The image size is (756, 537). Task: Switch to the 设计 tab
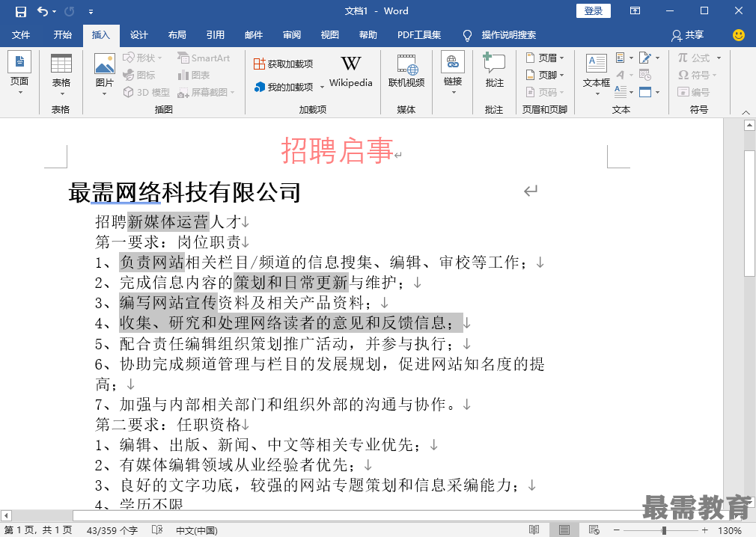click(x=139, y=34)
